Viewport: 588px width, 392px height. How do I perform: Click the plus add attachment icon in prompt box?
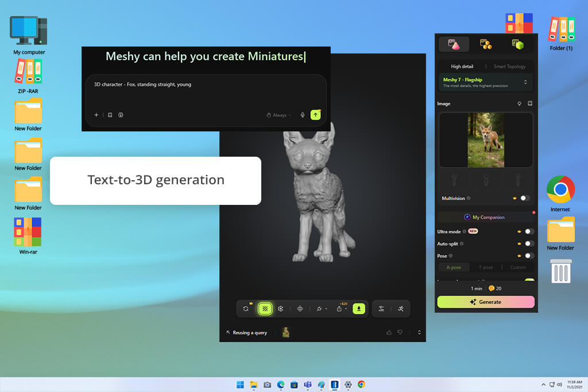[x=96, y=115]
